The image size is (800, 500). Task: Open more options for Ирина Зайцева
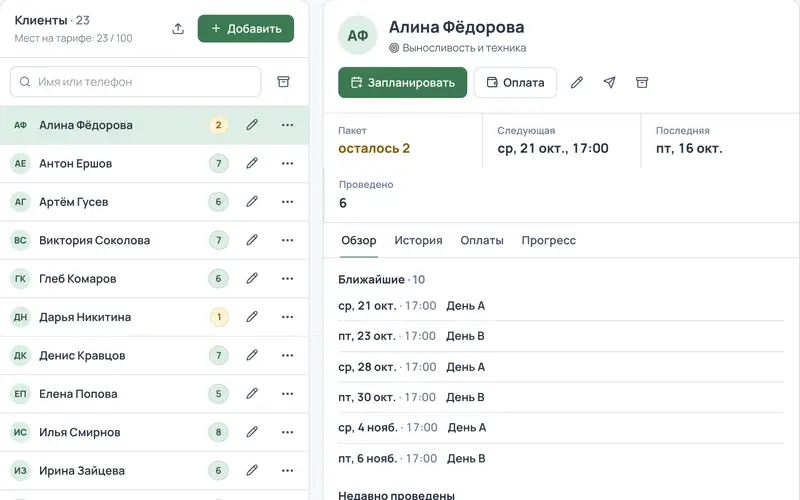287,470
